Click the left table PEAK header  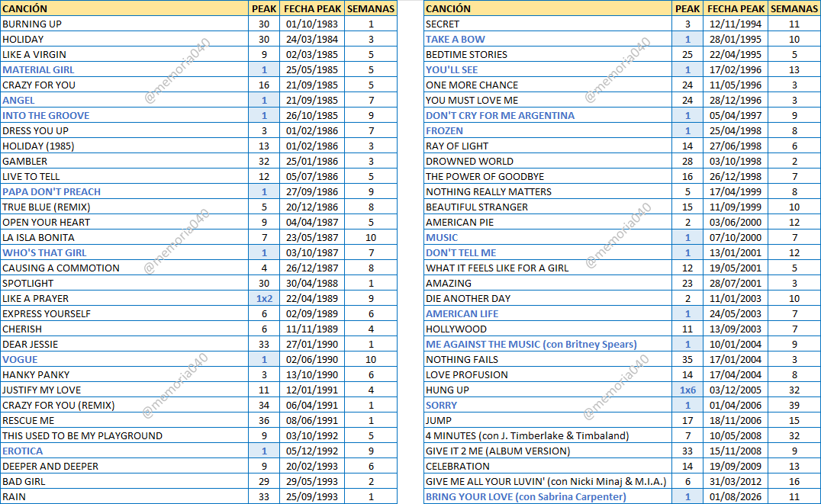pyautogui.click(x=264, y=9)
